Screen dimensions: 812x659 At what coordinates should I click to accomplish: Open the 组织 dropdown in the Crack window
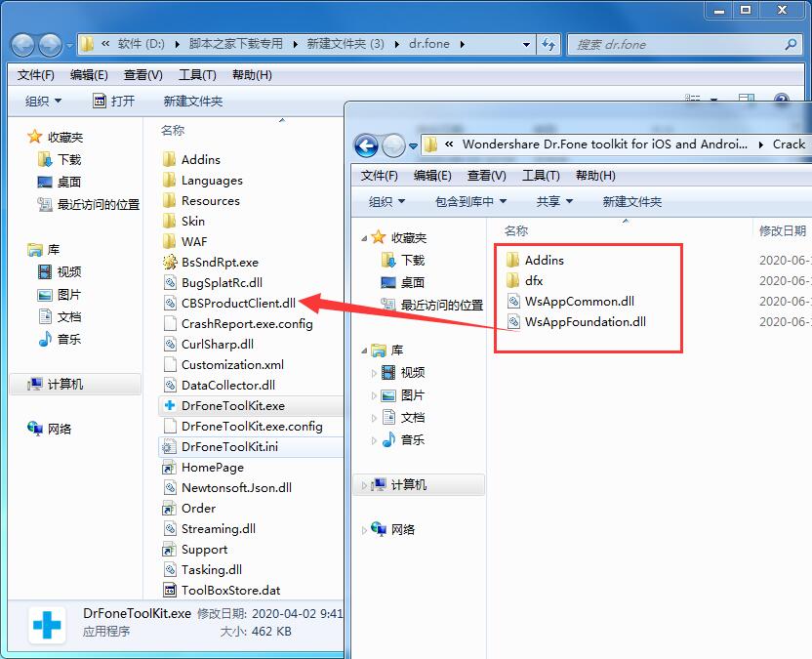pyautogui.click(x=386, y=201)
